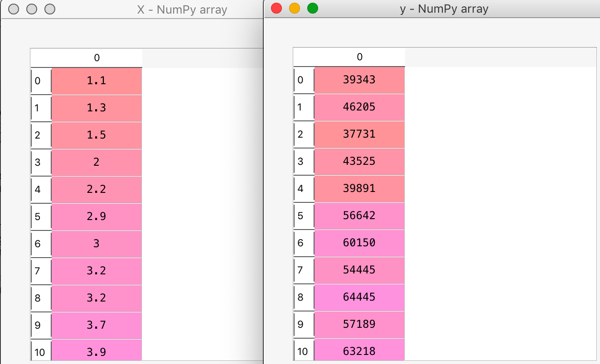Select row header 0 in X array
The image size is (600, 364).
(x=41, y=81)
